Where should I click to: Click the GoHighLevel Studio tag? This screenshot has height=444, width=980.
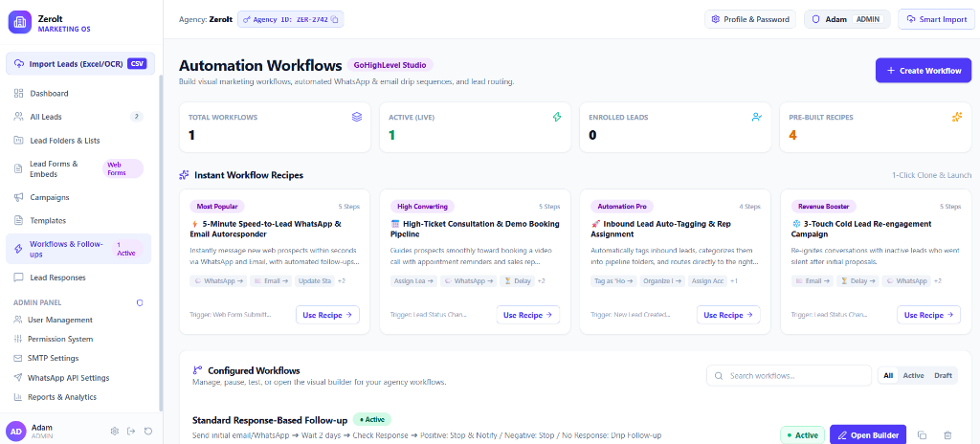pos(390,65)
